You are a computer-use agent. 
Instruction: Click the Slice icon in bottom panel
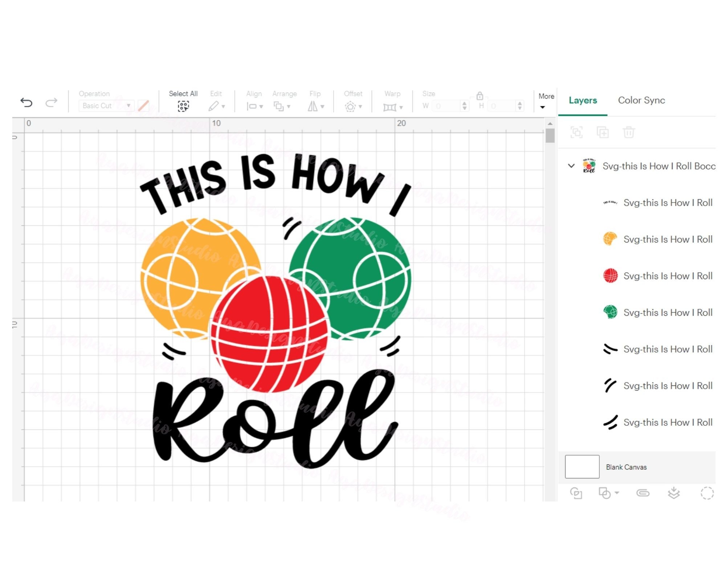pyautogui.click(x=576, y=493)
